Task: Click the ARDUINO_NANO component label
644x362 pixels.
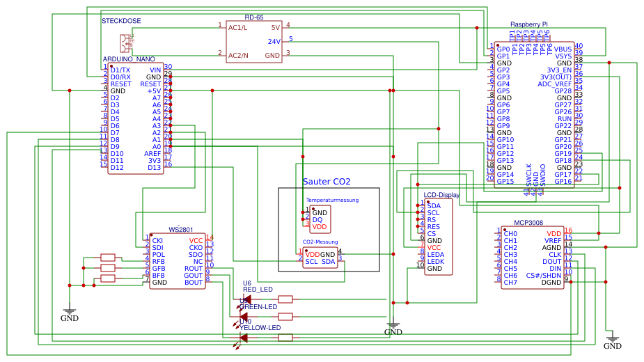Action: click(129, 60)
